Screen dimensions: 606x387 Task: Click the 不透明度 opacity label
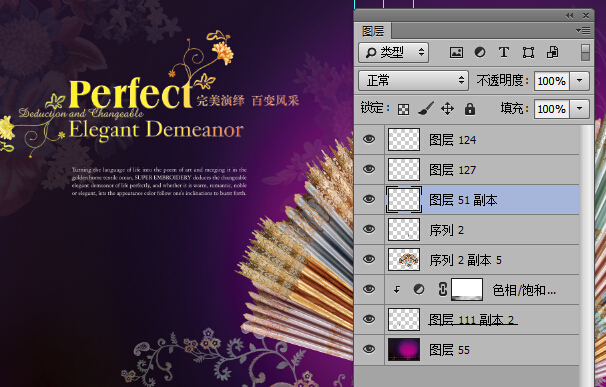502,80
